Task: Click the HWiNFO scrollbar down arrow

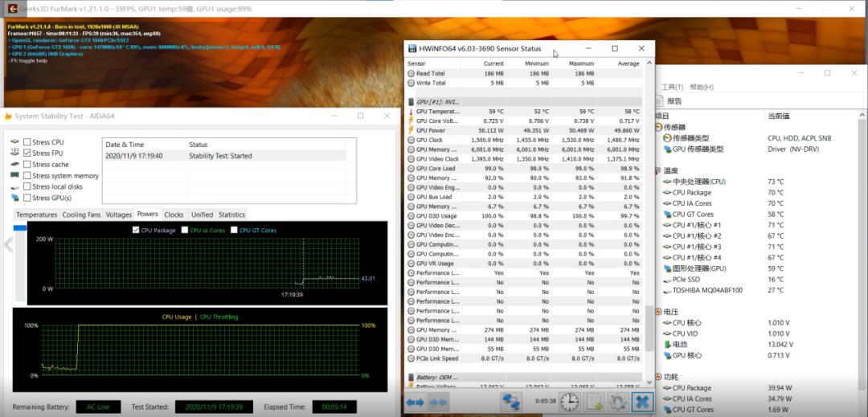Action: click(649, 382)
